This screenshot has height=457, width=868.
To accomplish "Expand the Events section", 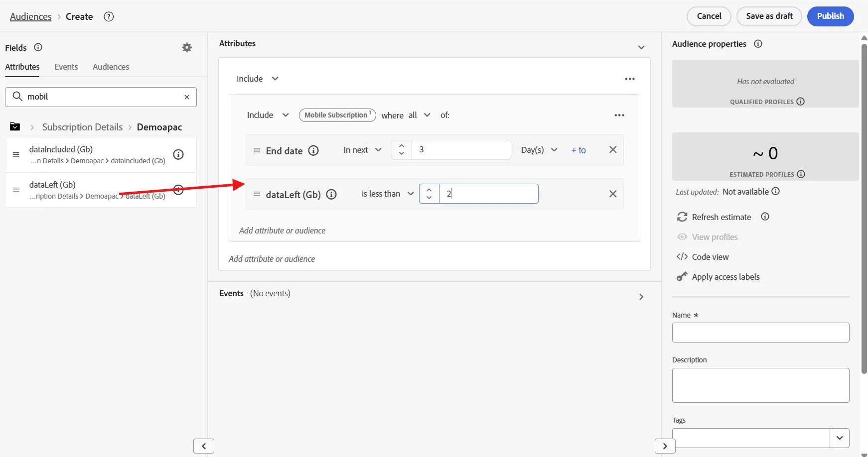I will [x=641, y=297].
